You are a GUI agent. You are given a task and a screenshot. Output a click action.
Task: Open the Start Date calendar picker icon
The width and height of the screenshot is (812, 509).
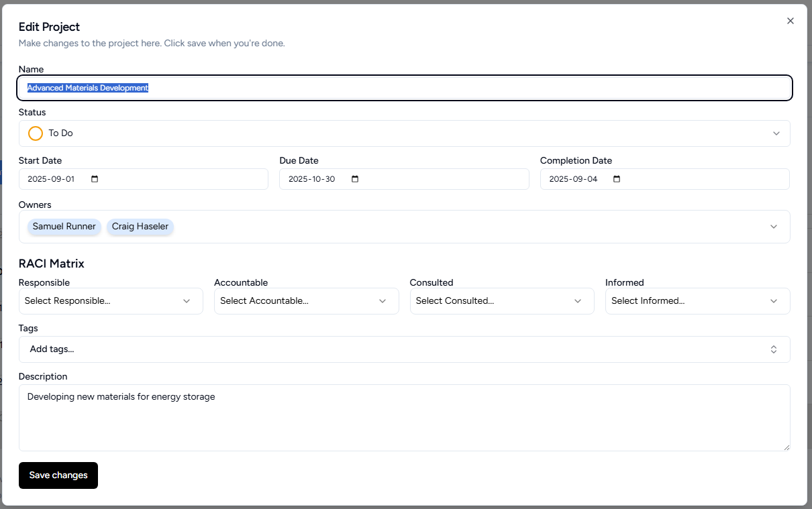[x=95, y=179]
